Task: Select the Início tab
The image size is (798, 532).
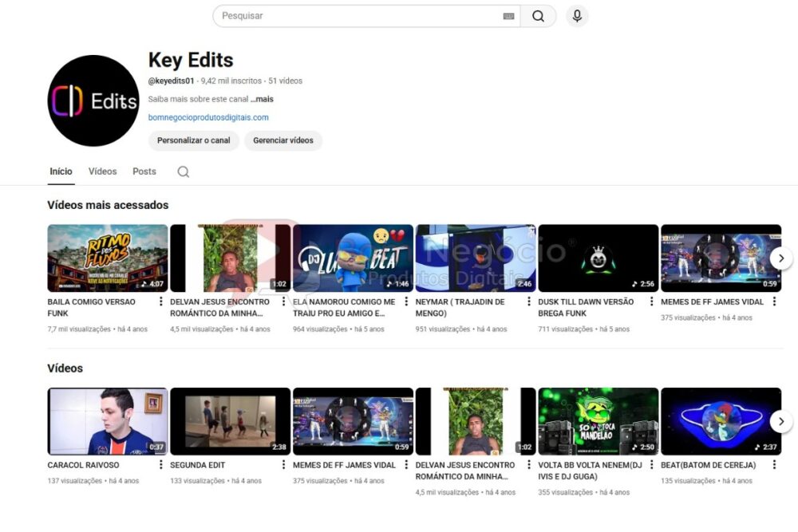Action: tap(61, 171)
